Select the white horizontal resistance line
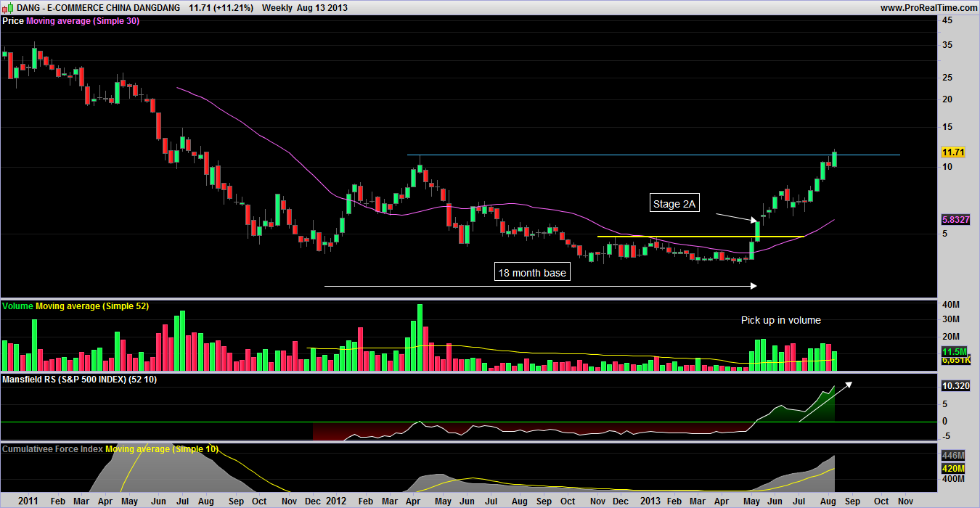Viewport: 980px width, 508px height. [653, 155]
